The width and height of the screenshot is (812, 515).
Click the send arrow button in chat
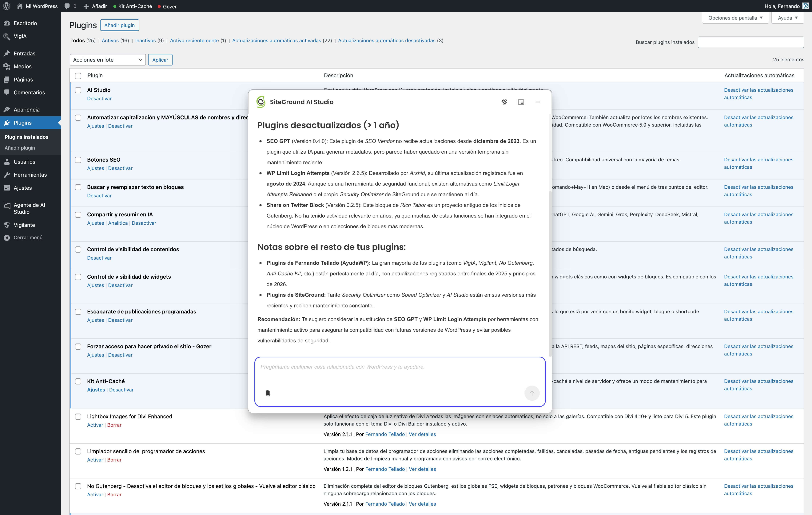[x=532, y=393]
